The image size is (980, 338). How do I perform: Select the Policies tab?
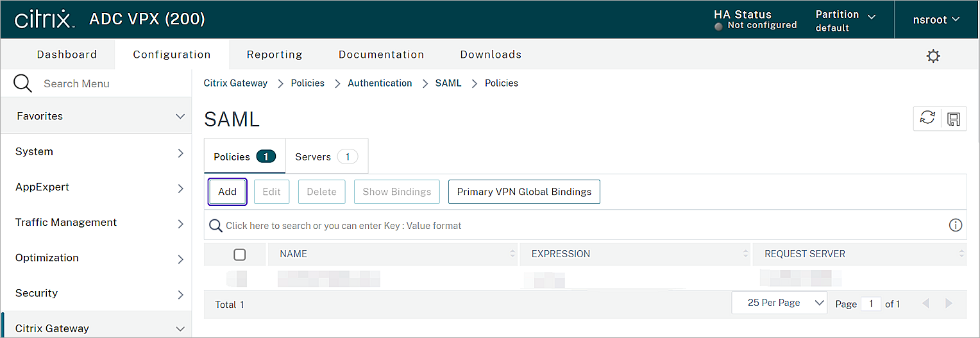[x=244, y=156]
